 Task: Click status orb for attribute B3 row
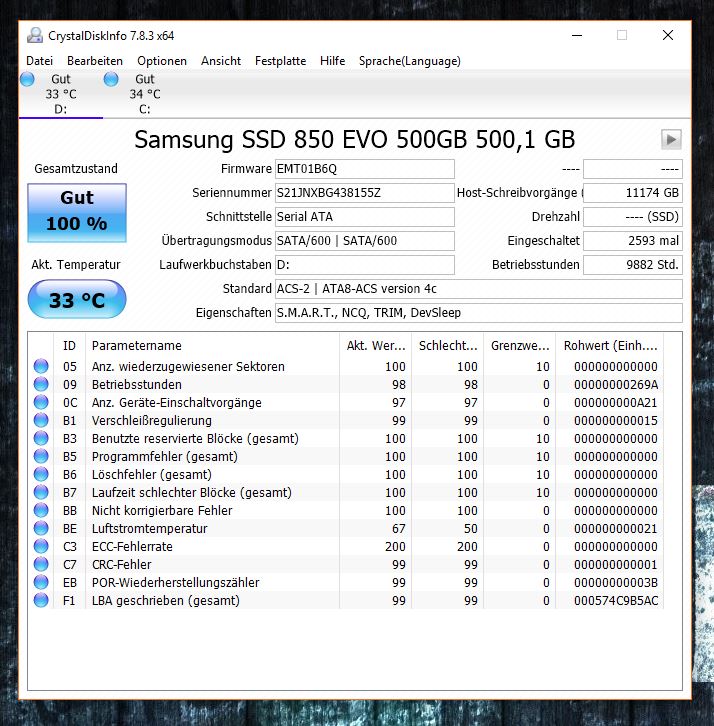[41, 438]
